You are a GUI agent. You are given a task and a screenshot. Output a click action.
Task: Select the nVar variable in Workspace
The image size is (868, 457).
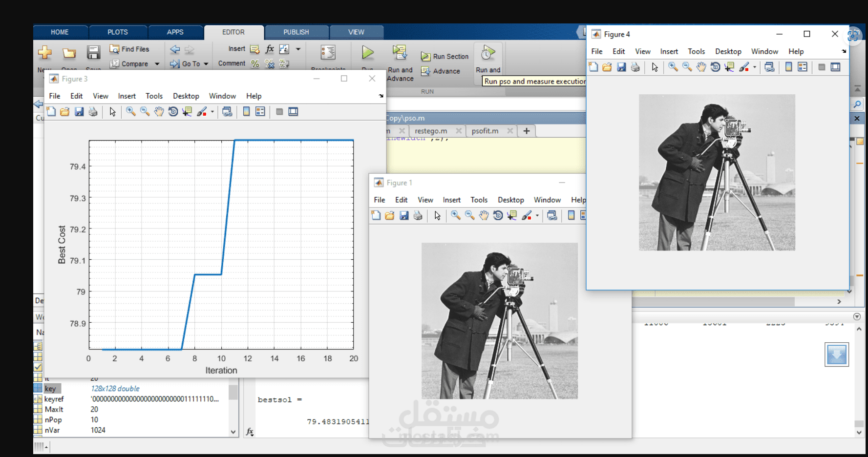tap(52, 430)
